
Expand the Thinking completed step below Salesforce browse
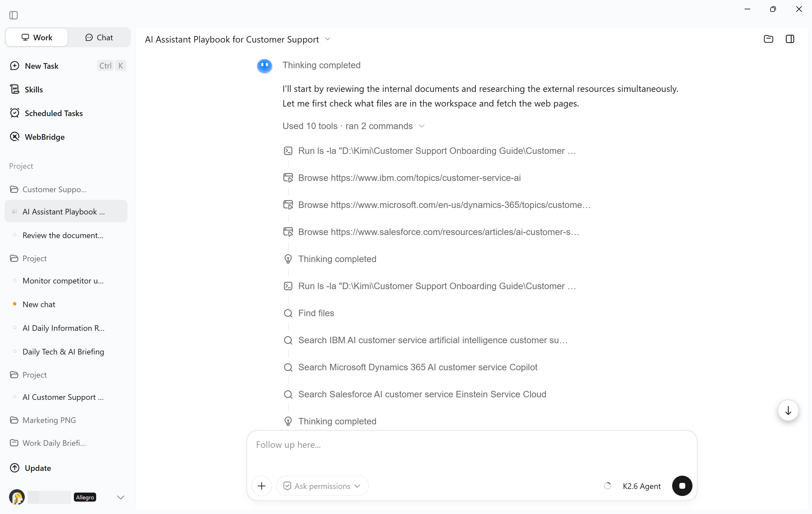pyautogui.click(x=337, y=259)
